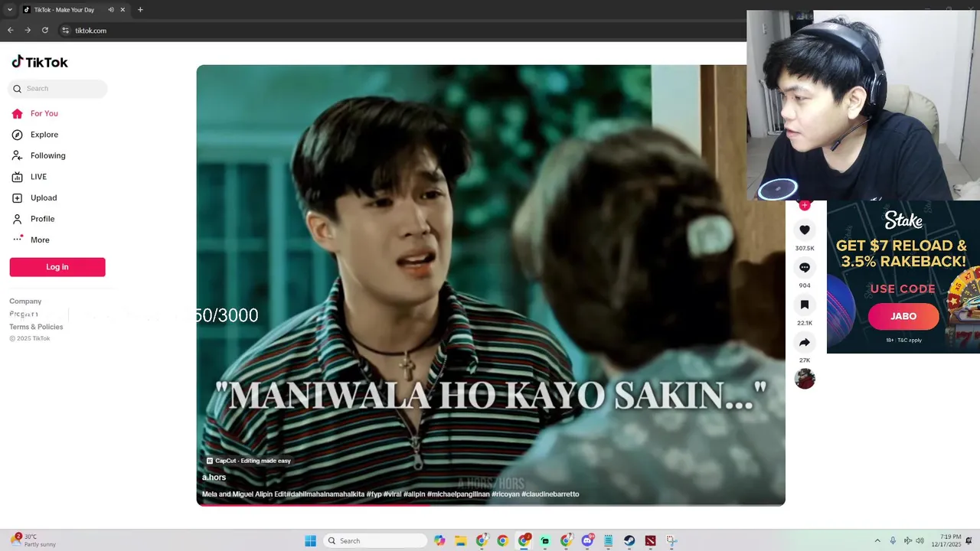Viewport: 980px width, 551px height.
Task: Open the clock showing 7:19 PM
Action: (x=946, y=541)
